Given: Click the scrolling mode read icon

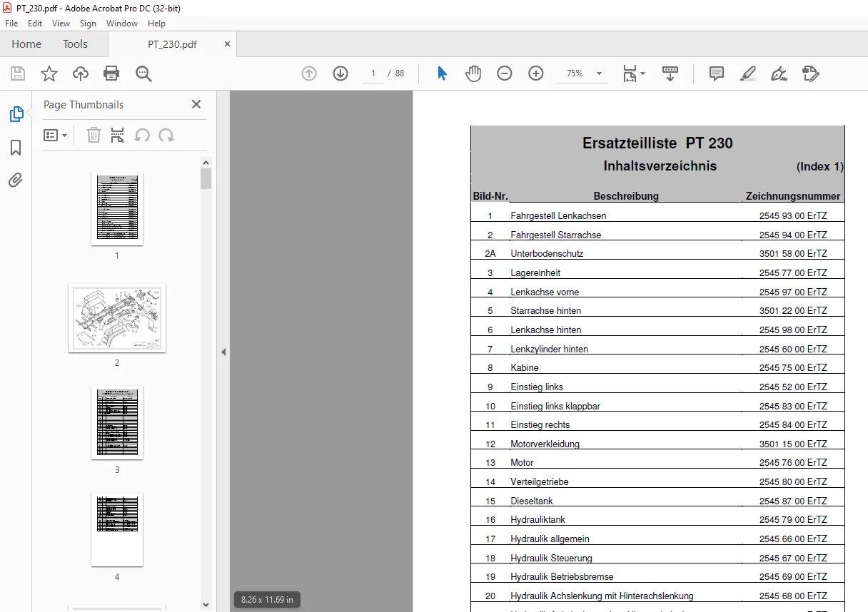Looking at the screenshot, I should click(x=670, y=73).
